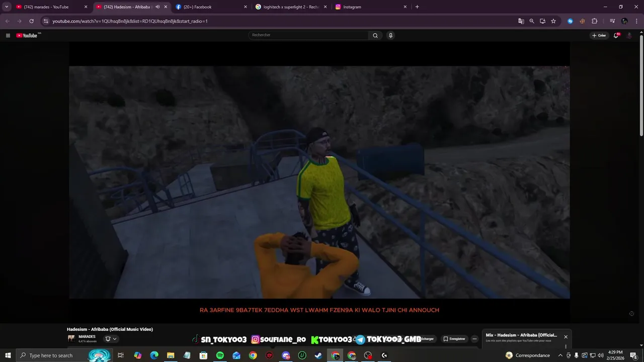Open Chrome media control icon

pyautogui.click(x=612, y=21)
